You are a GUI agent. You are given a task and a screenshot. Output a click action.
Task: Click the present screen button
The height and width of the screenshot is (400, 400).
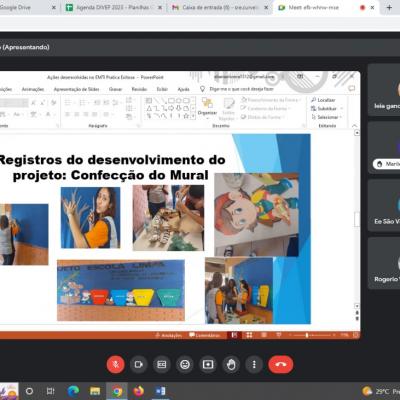(208, 364)
